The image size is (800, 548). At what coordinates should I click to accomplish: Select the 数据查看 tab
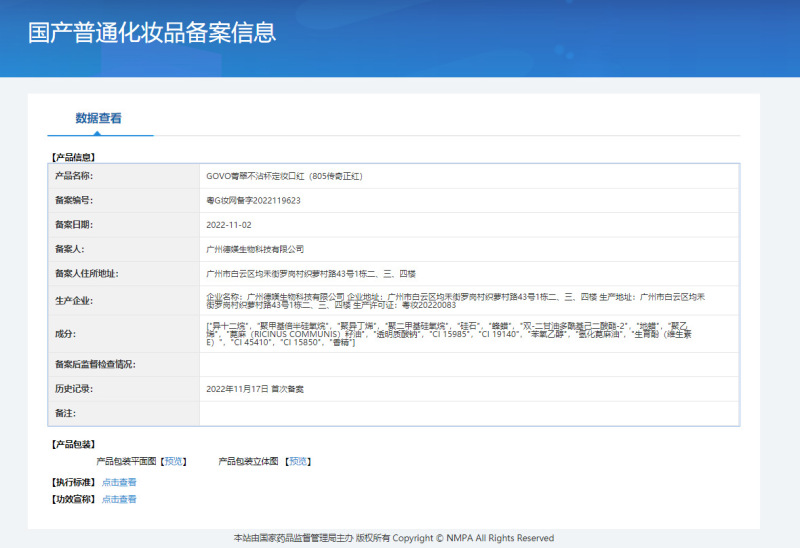(98, 118)
